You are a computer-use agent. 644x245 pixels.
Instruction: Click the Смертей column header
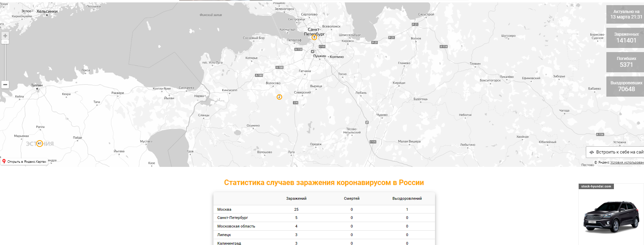(x=352, y=198)
